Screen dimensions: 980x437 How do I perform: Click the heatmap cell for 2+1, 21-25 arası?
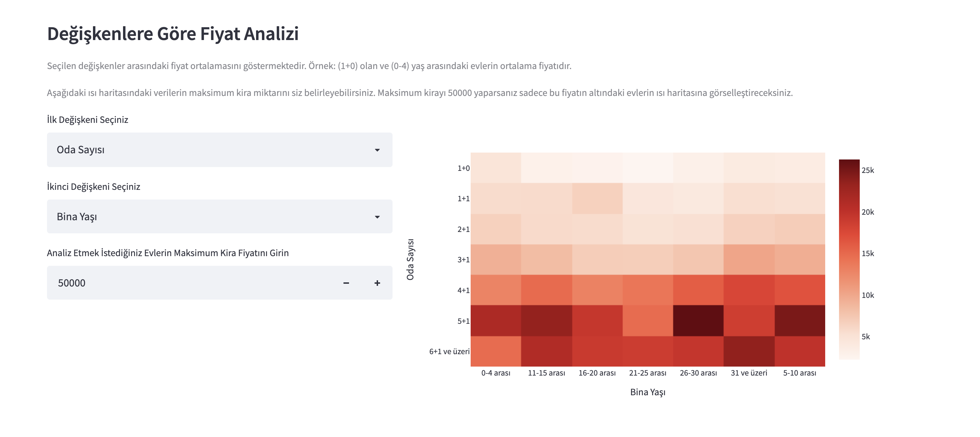(648, 229)
